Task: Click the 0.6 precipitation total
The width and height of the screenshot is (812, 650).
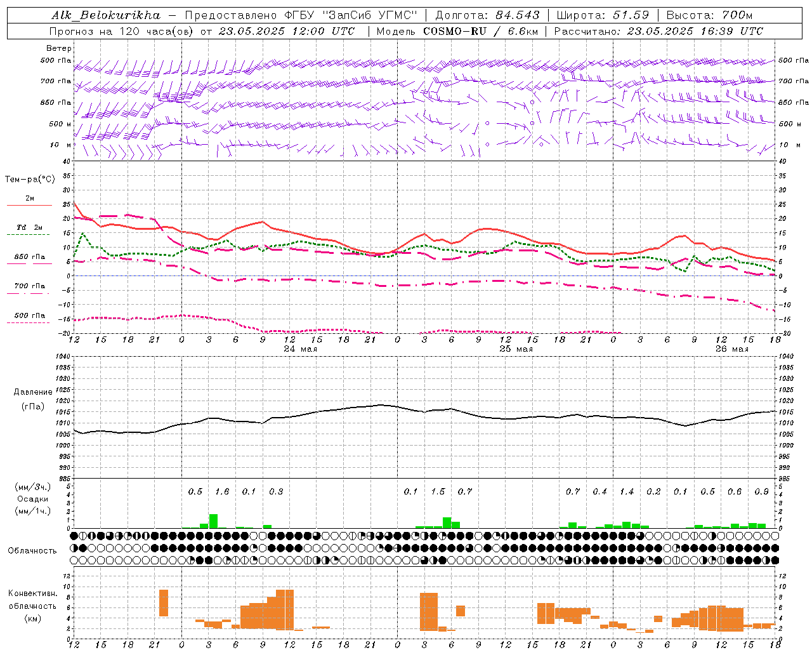Action: click(735, 492)
